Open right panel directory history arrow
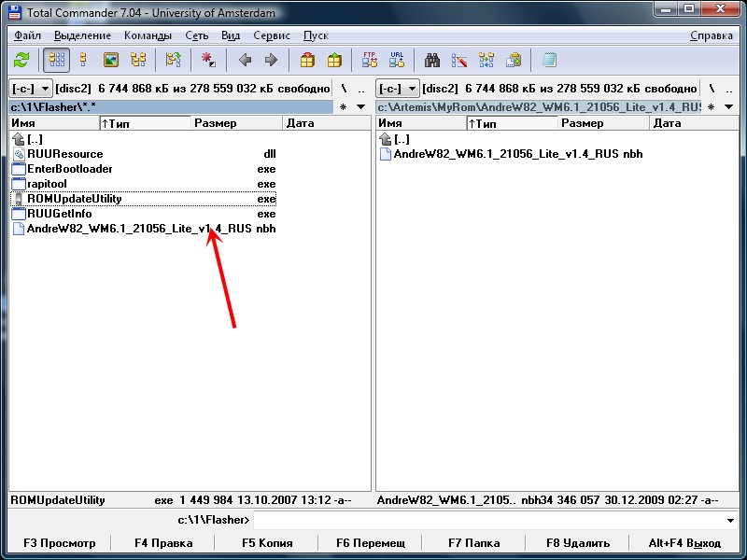The height and width of the screenshot is (560, 747). pyautogui.click(x=729, y=107)
